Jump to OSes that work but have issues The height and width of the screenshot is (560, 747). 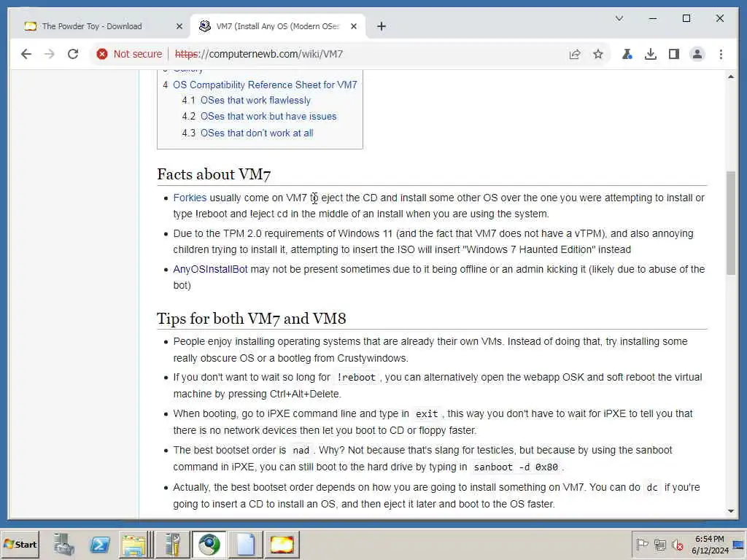[x=268, y=117]
